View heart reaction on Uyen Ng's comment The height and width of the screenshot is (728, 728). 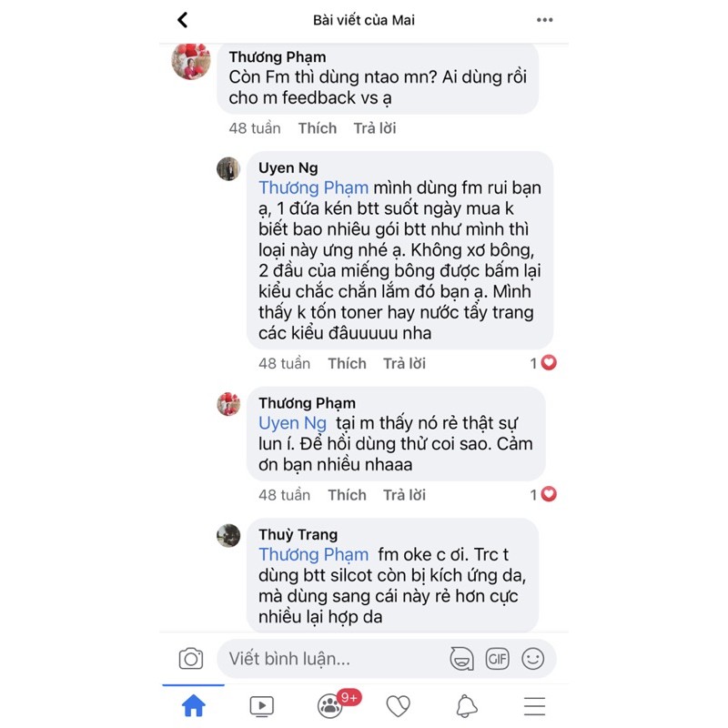[543, 362]
